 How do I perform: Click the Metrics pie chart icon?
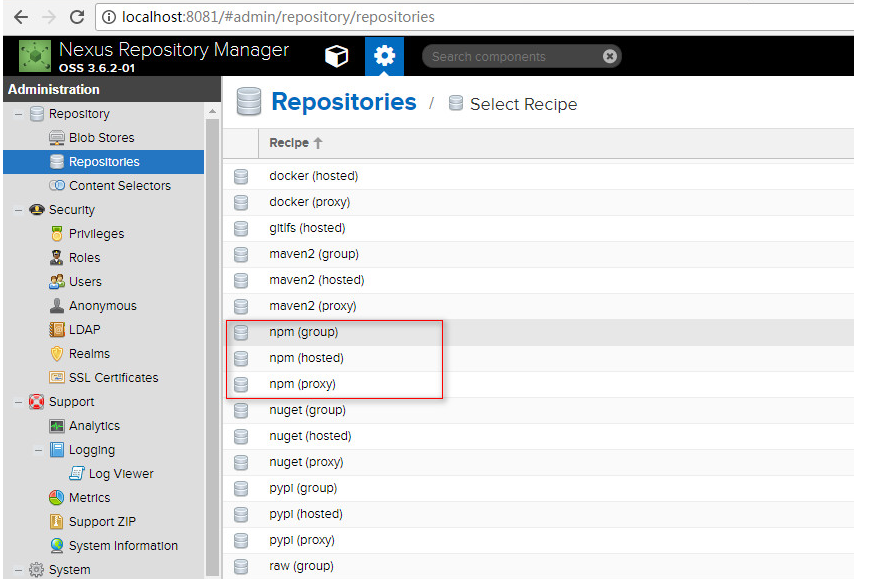pyautogui.click(x=56, y=497)
